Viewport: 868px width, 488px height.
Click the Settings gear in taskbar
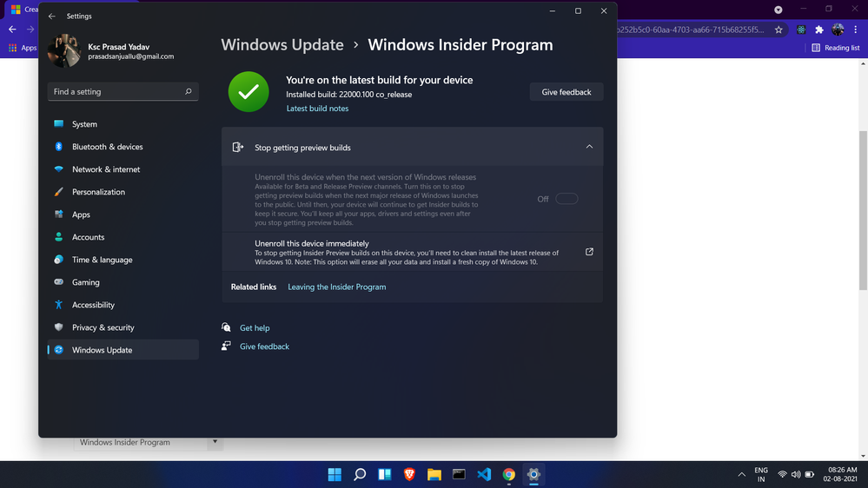point(533,475)
